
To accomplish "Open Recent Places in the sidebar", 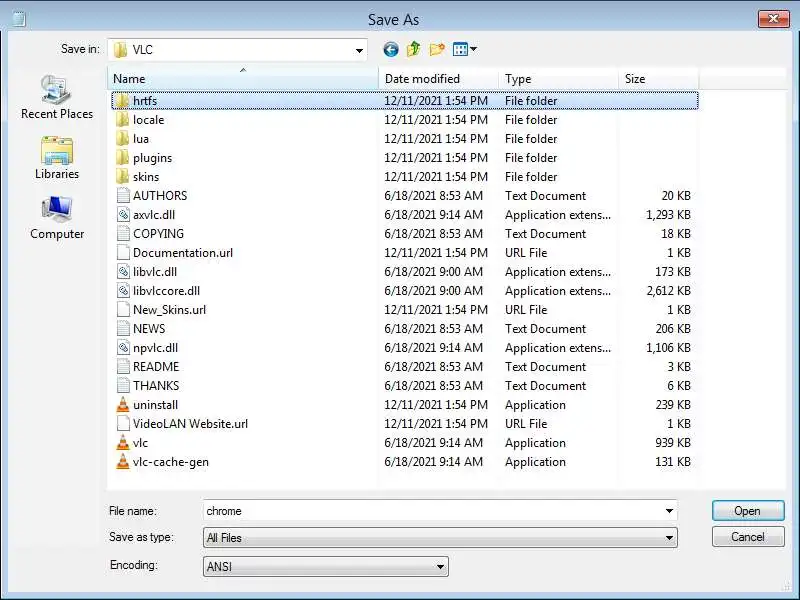I will click(57, 97).
